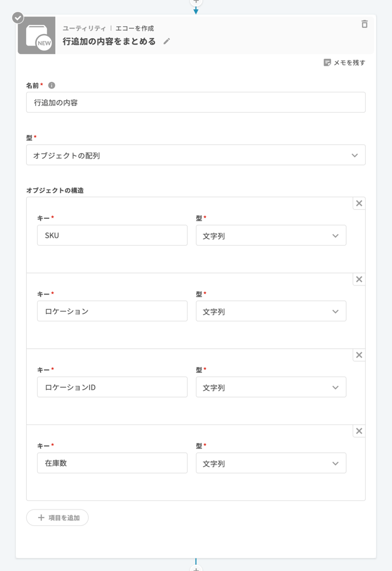Click the 在庫数 key input field
Screen dimensions: 392x571
(112, 463)
